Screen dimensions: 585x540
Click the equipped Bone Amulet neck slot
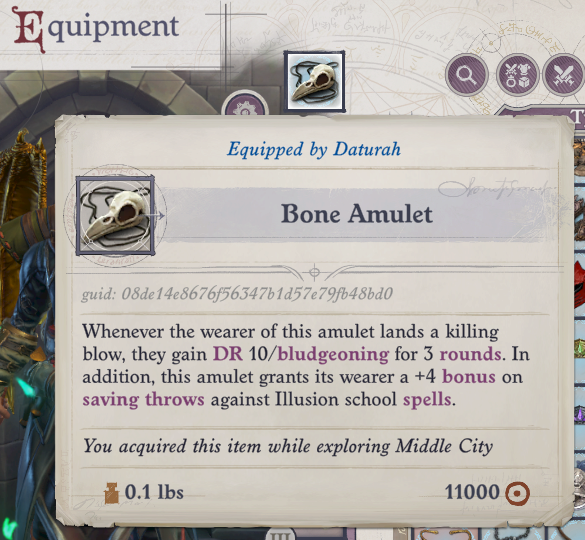[314, 81]
